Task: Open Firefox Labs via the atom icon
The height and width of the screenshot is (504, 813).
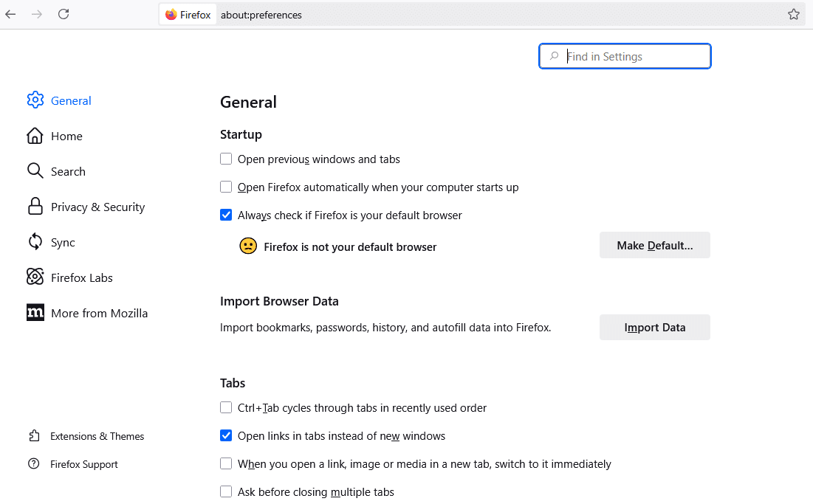Action: 35,277
